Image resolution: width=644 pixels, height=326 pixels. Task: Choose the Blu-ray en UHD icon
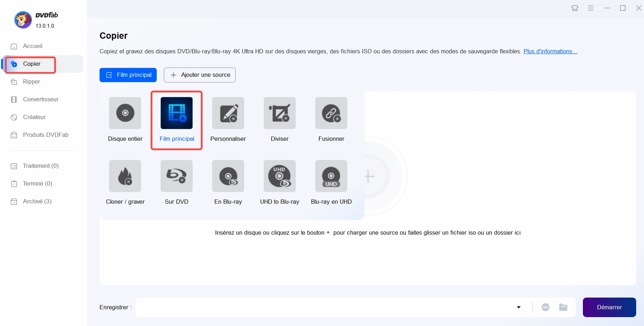(331, 176)
